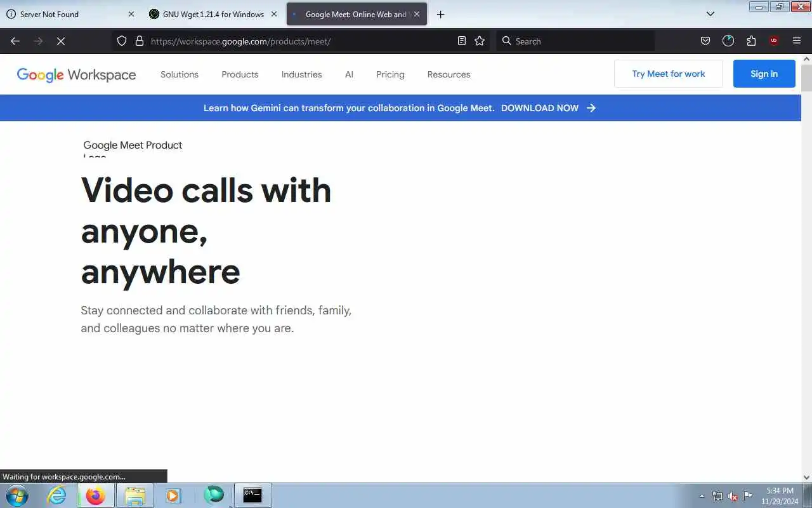Click the blue Sign in button
This screenshot has height=508, width=812.
click(x=764, y=74)
